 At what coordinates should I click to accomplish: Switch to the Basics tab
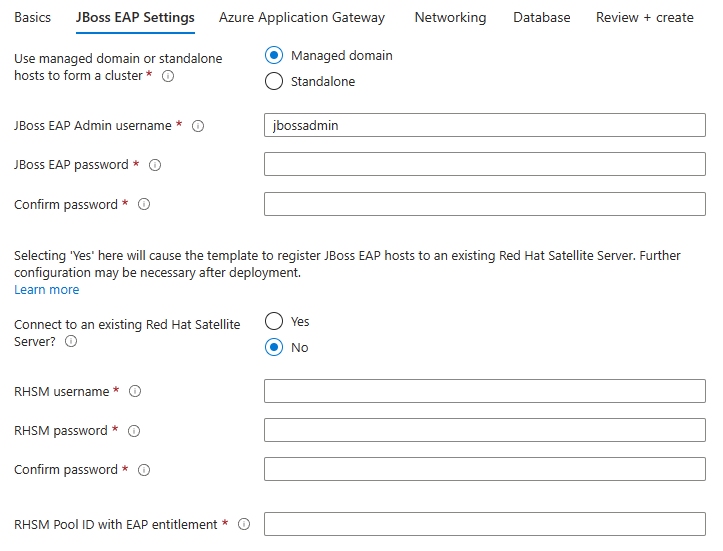pos(32,18)
